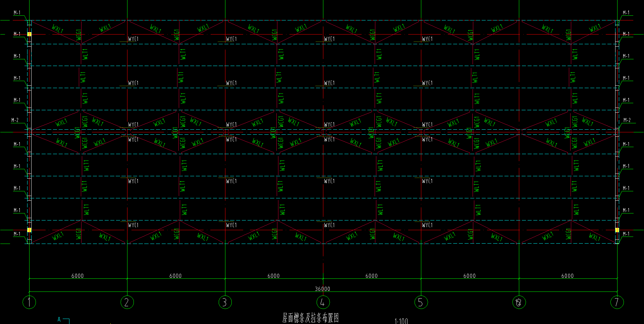Select the 1:100 scale text
The image size is (644, 324).
pyautogui.click(x=401, y=321)
